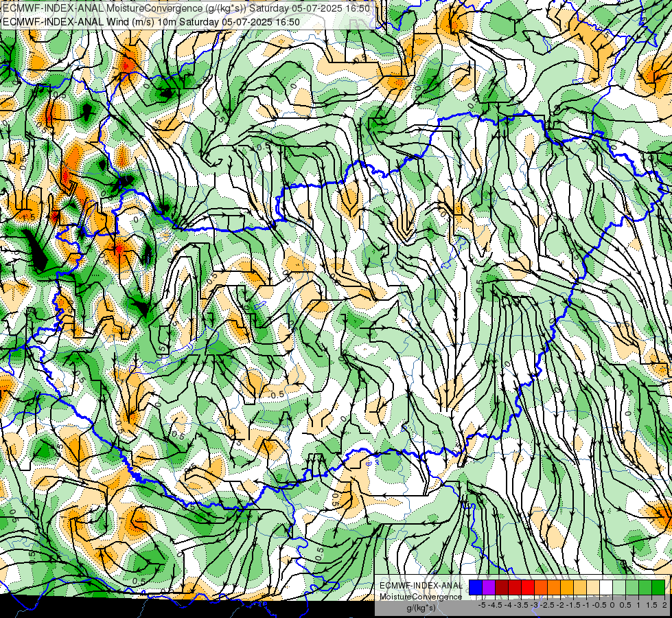The width and height of the screenshot is (672, 618).
Task: Pick the medium green swatch between 1 and 1.5
Action: point(645,588)
